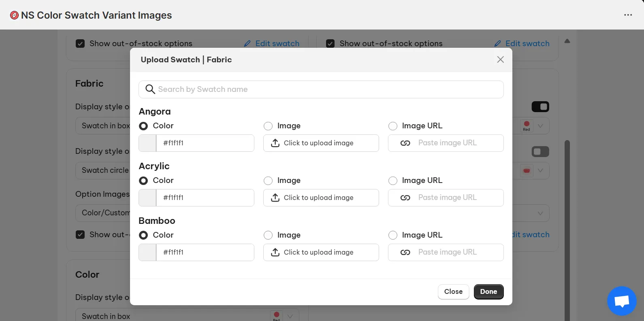This screenshot has width=644, height=321.
Task: Toggle left Show out-of-stock options checkbox at top
Action: [80, 43]
